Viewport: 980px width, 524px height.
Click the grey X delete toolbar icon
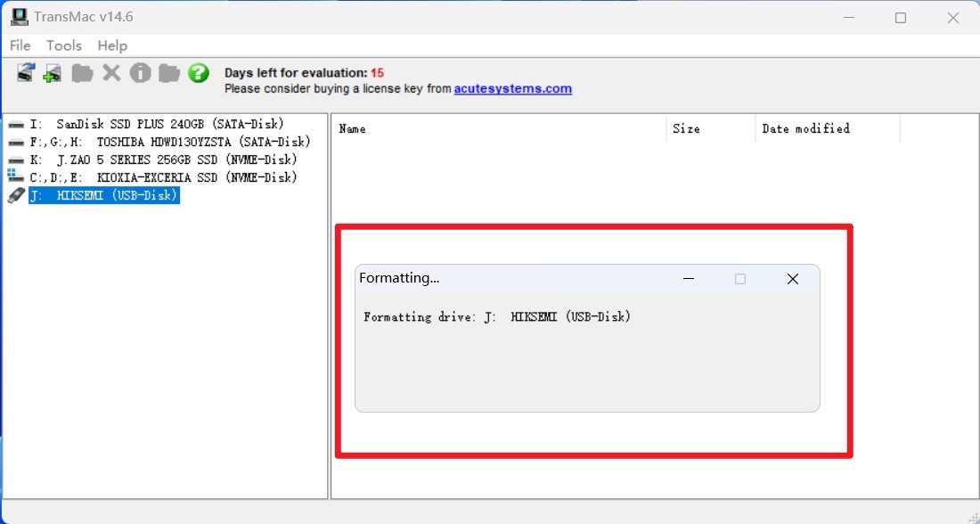point(112,73)
